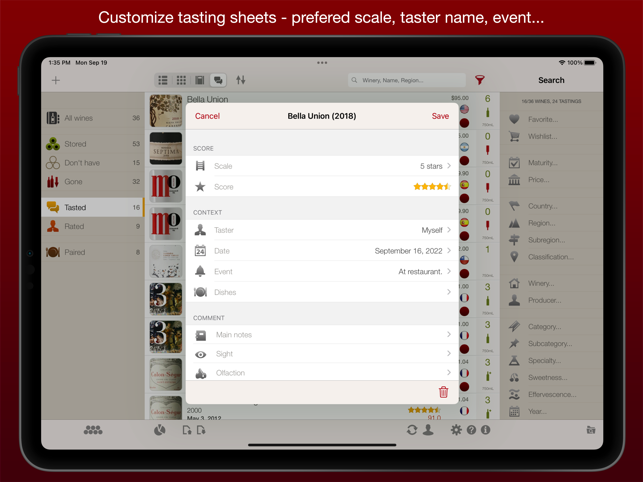Click the sync refresh icon
This screenshot has width=643, height=482.
point(412,430)
